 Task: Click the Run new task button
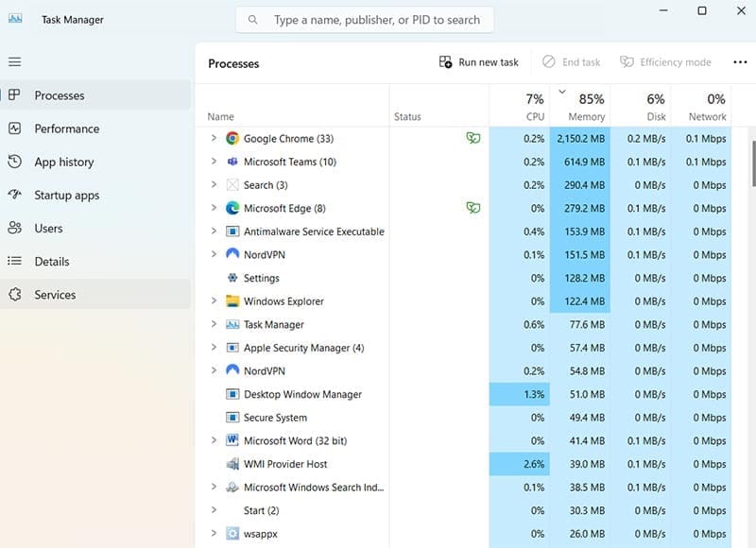coord(479,61)
